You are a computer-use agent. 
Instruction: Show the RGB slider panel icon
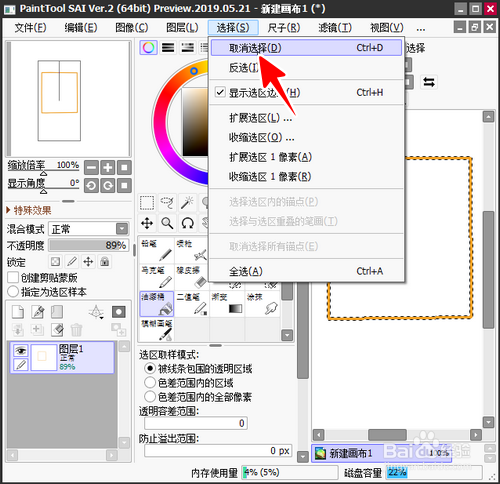coord(168,48)
